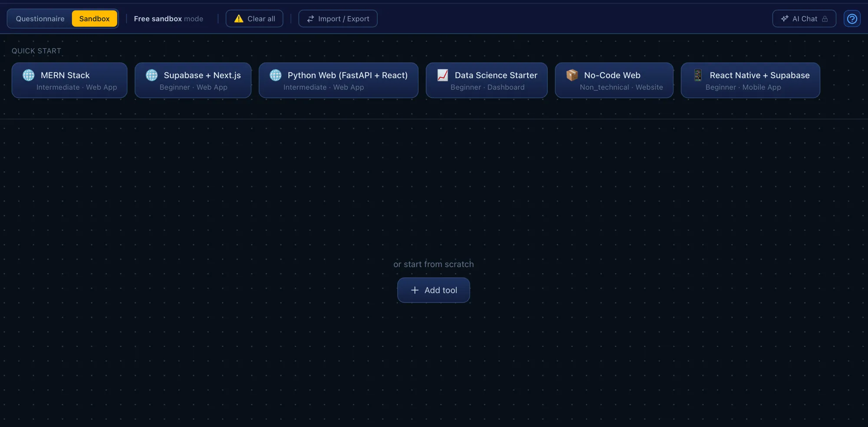Click the 'QUICK START' heading
The height and width of the screenshot is (427, 868).
[x=36, y=51]
